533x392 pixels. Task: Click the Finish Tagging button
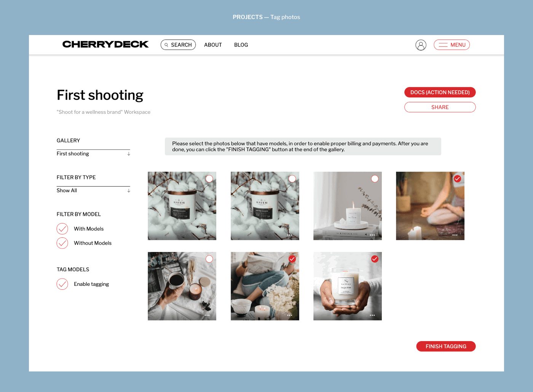click(x=446, y=346)
